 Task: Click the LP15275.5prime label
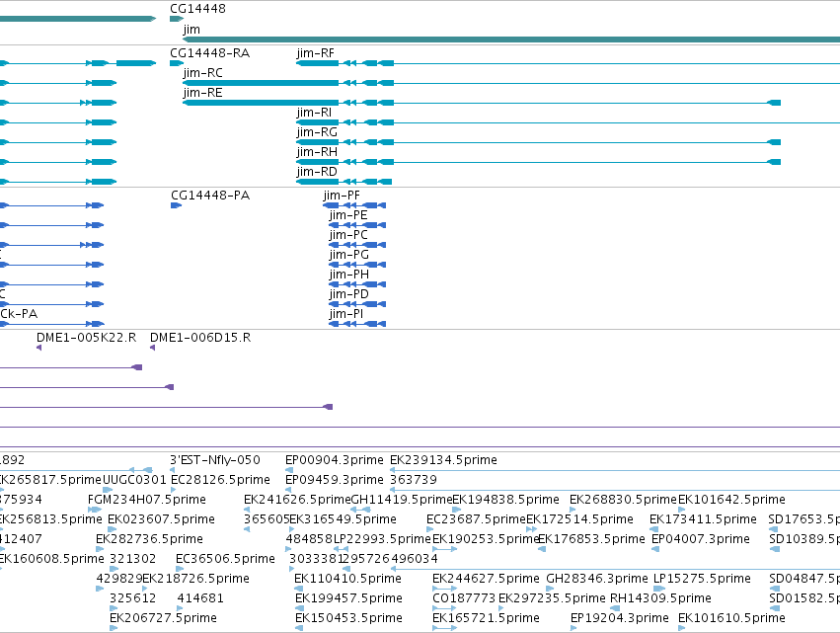pos(702,579)
